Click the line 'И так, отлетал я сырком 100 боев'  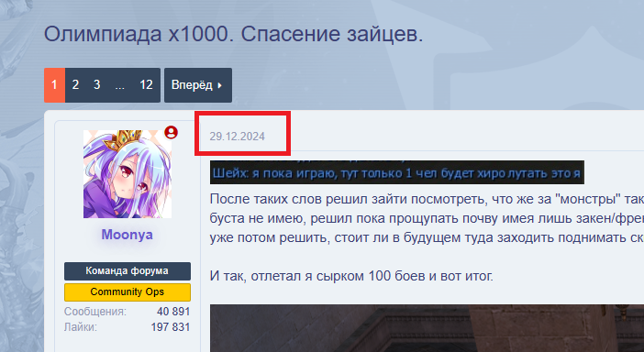click(x=351, y=276)
